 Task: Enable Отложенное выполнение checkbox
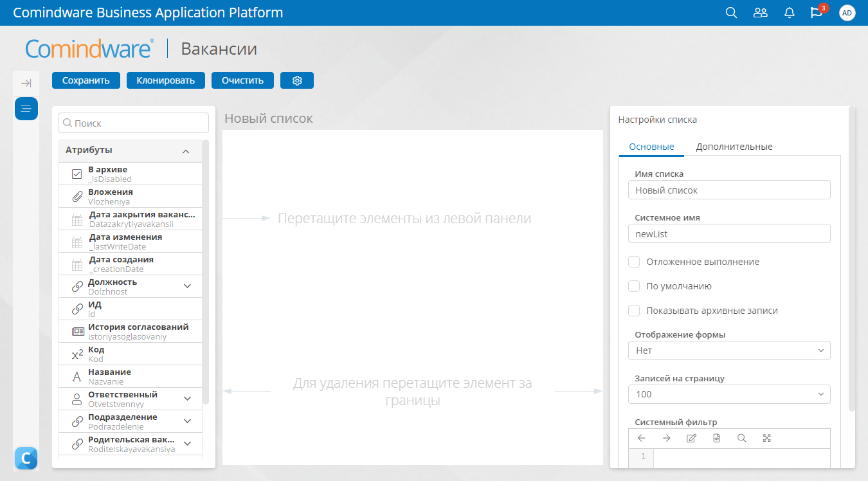point(634,262)
